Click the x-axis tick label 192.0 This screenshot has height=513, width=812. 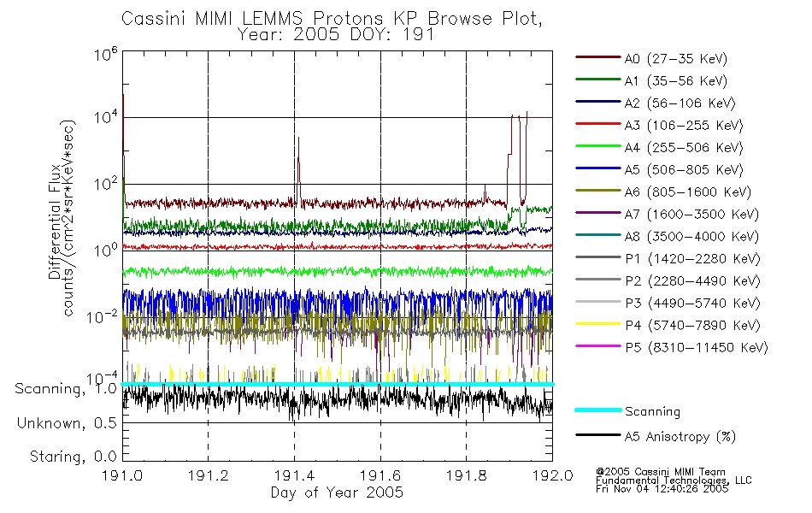point(552,475)
